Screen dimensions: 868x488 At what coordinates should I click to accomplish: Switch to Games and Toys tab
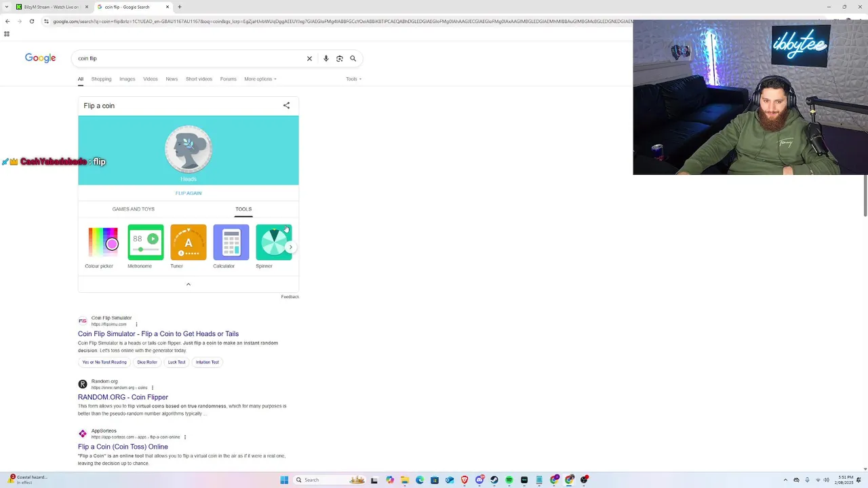click(134, 209)
